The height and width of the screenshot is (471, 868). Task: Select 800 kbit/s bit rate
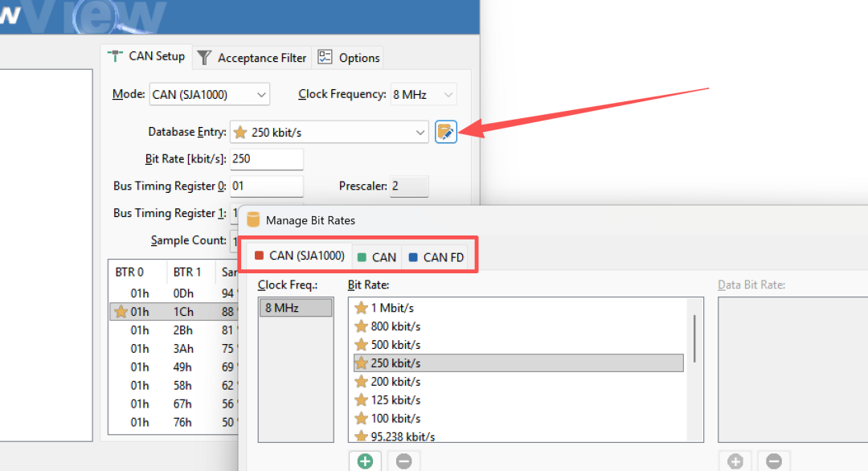(518, 326)
